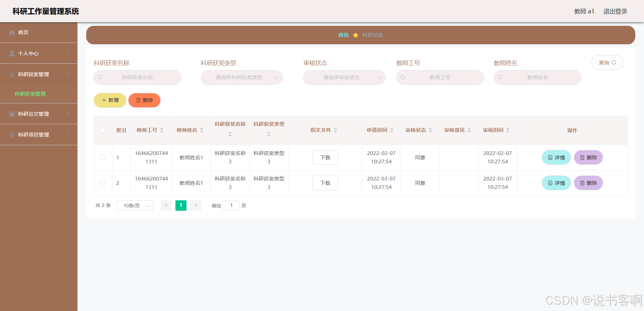Click the 科研获奖名称 search input field
Viewport: 644px width, 311px height.
pyautogui.click(x=138, y=77)
